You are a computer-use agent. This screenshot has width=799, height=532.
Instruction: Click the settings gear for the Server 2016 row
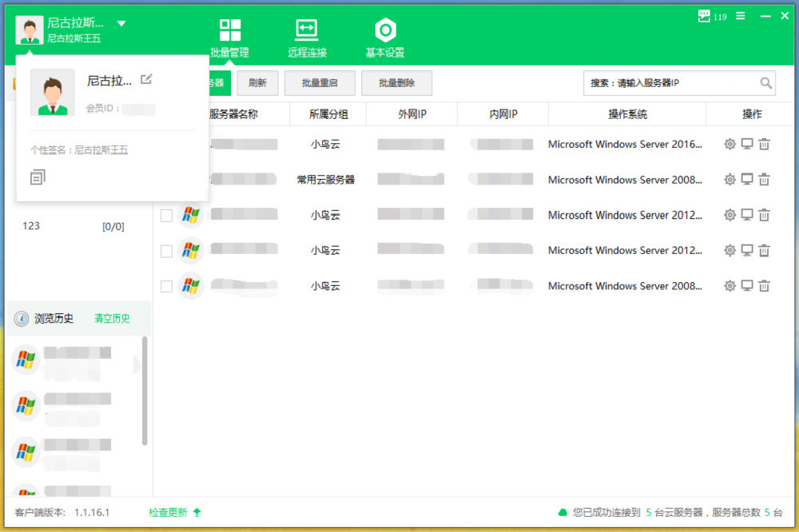tap(729, 145)
